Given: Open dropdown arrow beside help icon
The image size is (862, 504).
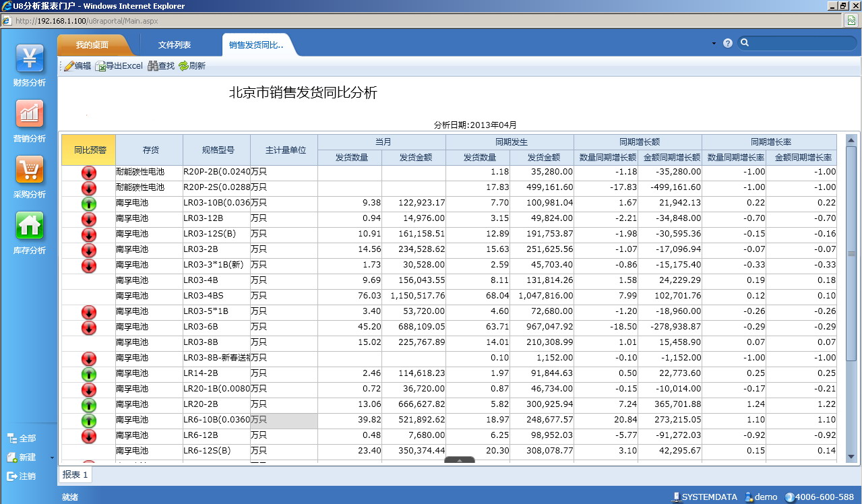Looking at the screenshot, I should pos(714,43).
